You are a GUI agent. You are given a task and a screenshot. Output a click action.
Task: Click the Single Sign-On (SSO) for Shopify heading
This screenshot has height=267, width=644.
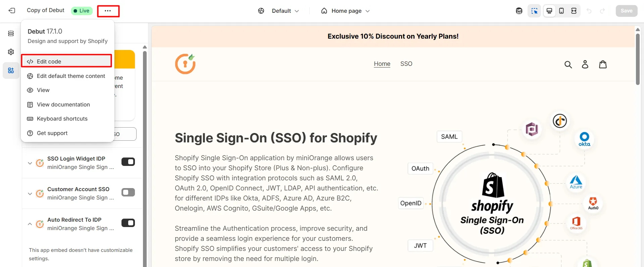point(276,138)
